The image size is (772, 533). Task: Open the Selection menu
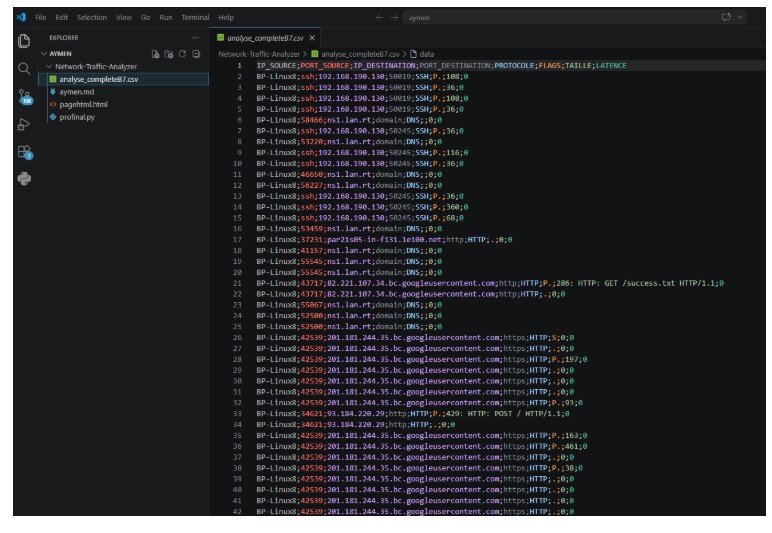pyautogui.click(x=92, y=17)
